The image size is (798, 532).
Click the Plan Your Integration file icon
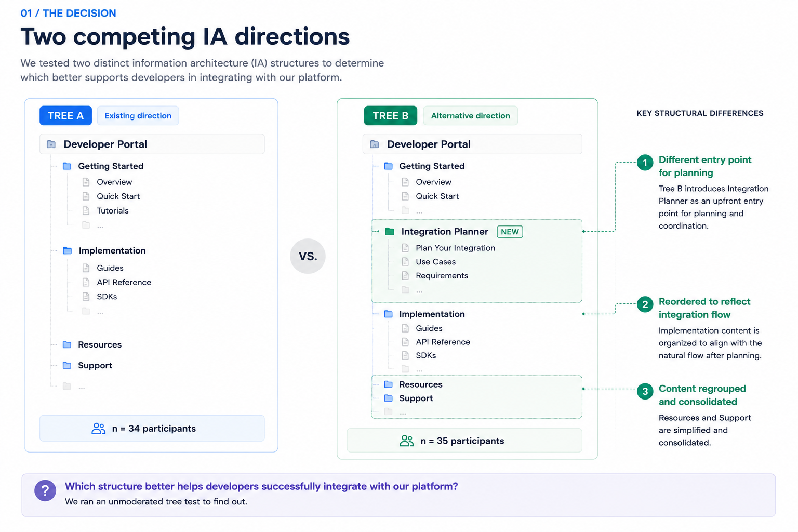(x=405, y=248)
